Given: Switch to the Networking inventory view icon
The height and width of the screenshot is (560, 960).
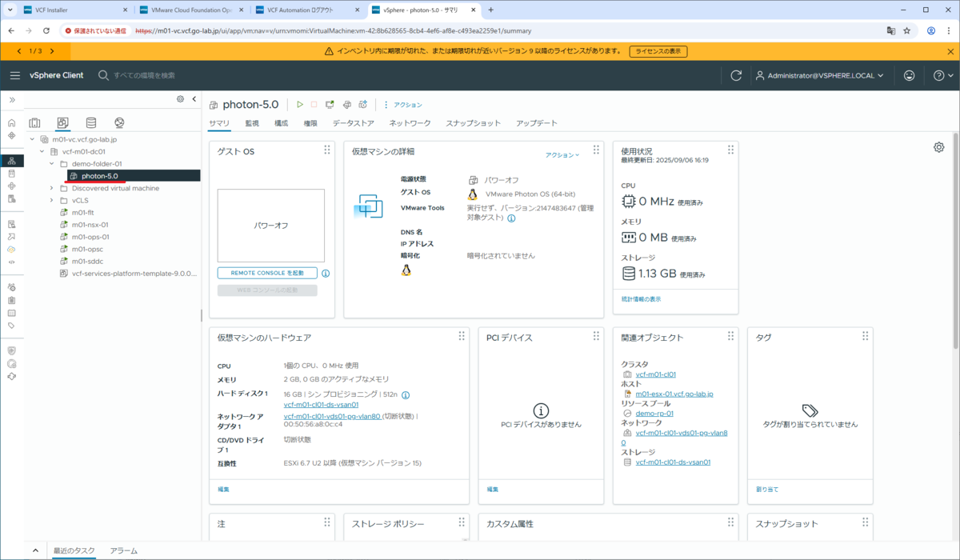Looking at the screenshot, I should pyautogui.click(x=119, y=122).
